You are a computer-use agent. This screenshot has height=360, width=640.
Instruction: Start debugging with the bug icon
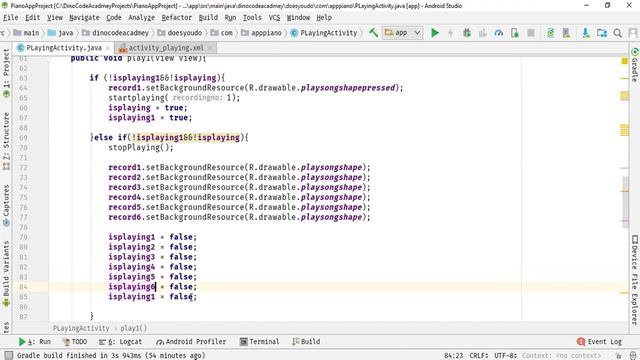[467, 33]
